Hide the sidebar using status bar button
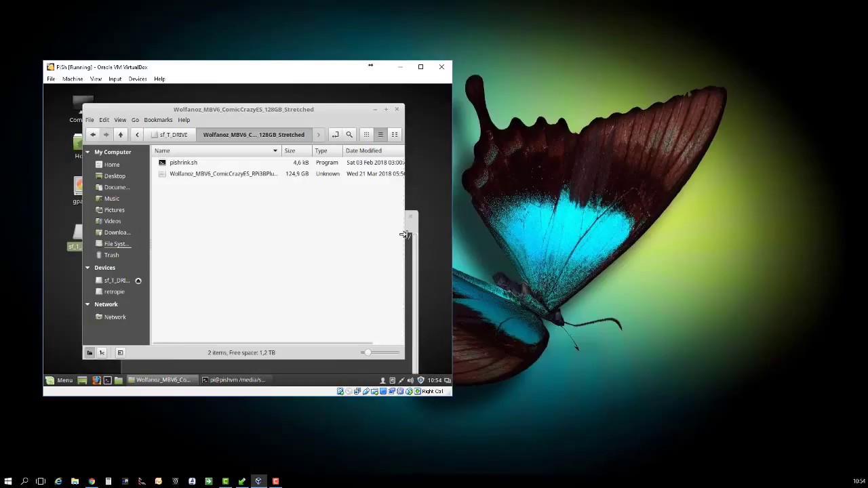 tap(120, 352)
